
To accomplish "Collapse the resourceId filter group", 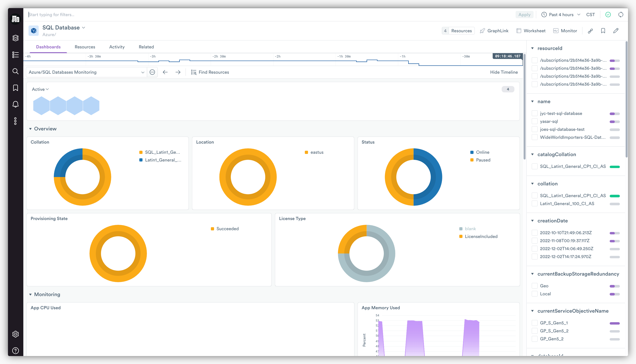I will [532, 48].
